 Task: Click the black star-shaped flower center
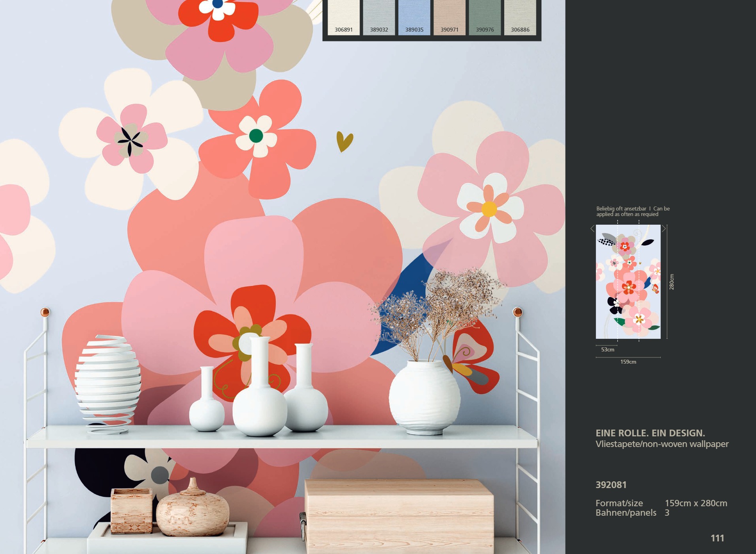[130, 141]
